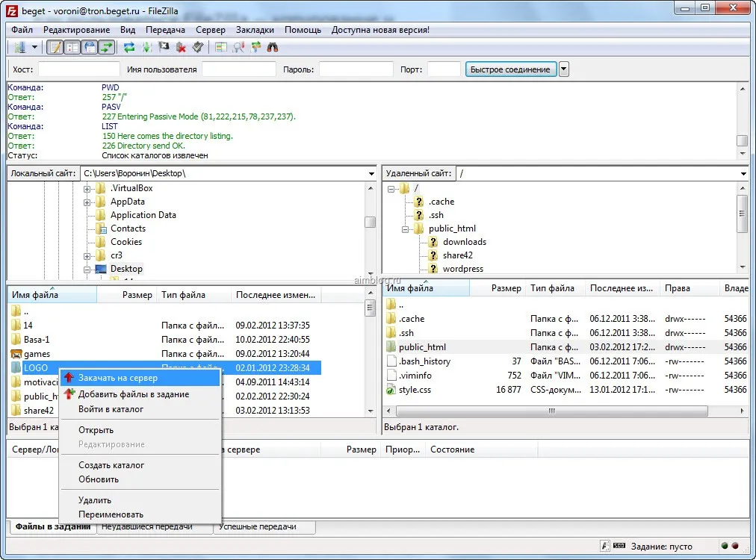Choose Добавить файлы в задание entry
The image size is (756, 560).
140,394
